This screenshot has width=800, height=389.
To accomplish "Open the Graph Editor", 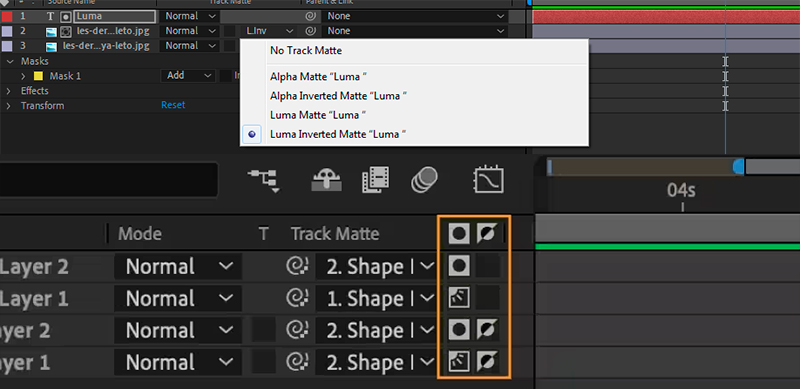I will point(488,180).
